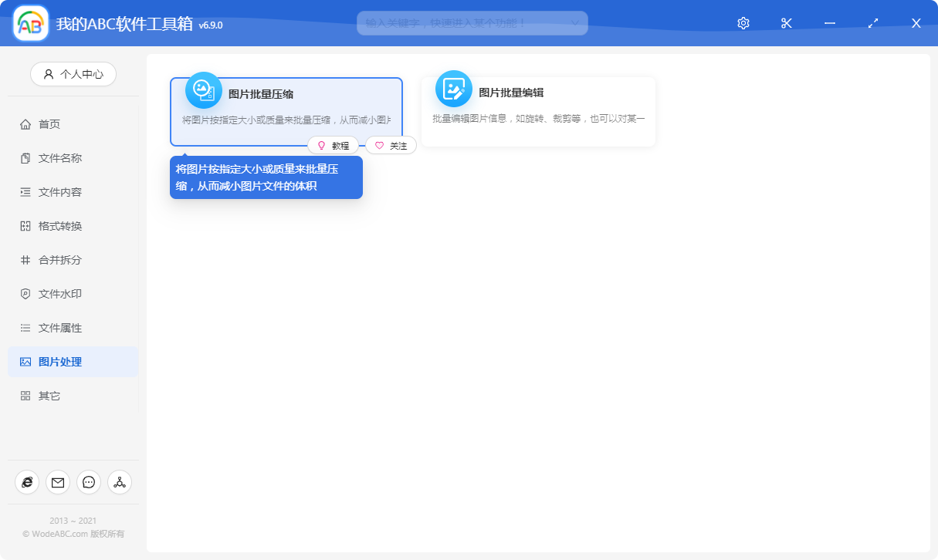Viewport: 938px width, 560px height.
Task: Switch to the 其它 category
Action: 46,395
